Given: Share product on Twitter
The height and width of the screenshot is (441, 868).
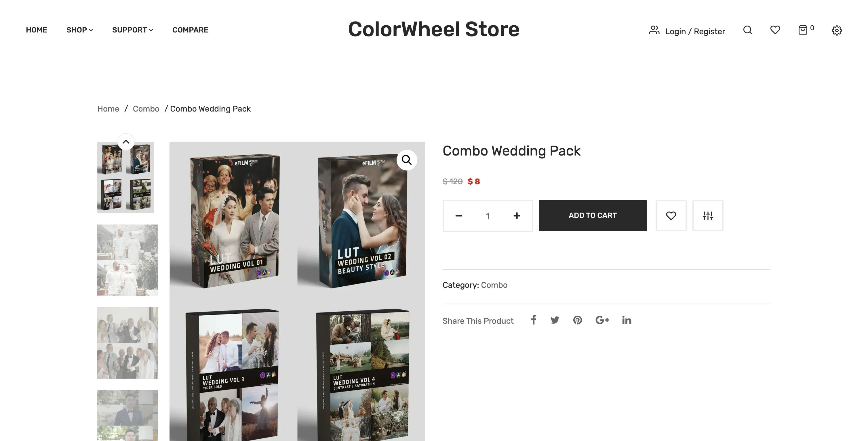Looking at the screenshot, I should point(555,320).
